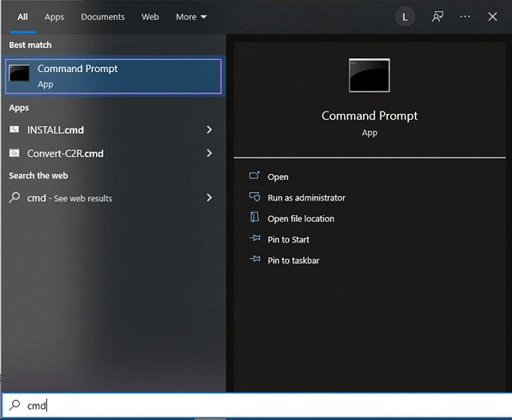Image resolution: width=512 pixels, height=420 pixels.
Task: Select Open file location
Action: tap(301, 219)
